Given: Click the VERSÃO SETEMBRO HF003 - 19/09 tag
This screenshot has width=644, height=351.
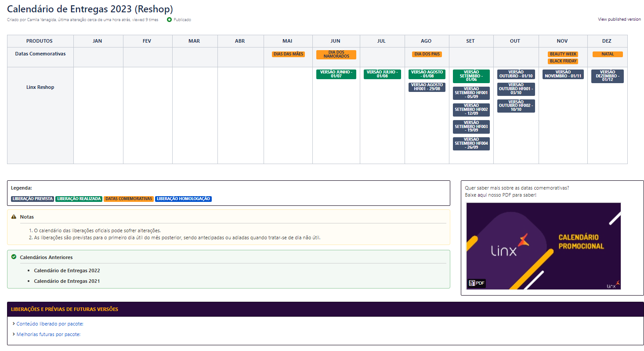Looking at the screenshot, I should click(471, 127).
